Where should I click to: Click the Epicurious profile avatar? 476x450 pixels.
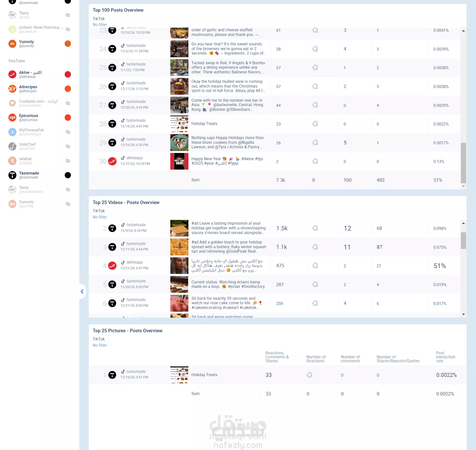(x=12, y=118)
